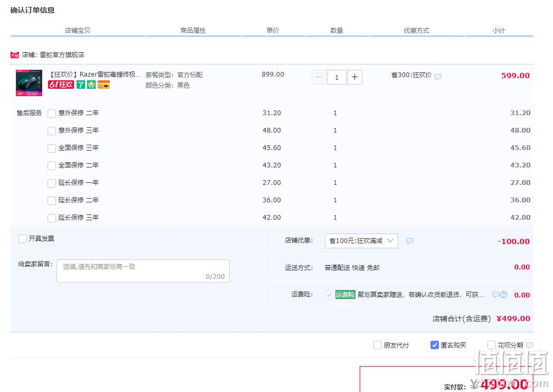Viewport: 553px width, 392px height.
Task: Increase the quantity with the plus button
Action: (355, 77)
